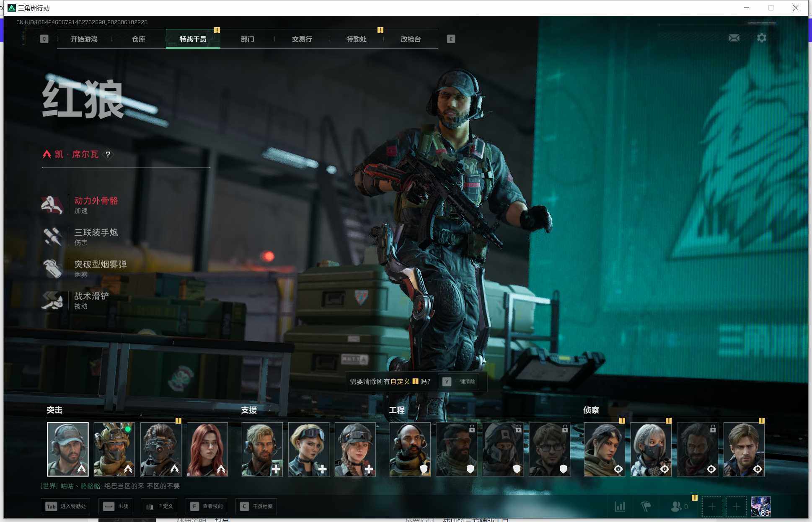Open the 开始游戏 tab
Viewport: 812px width, 522px height.
pos(84,39)
